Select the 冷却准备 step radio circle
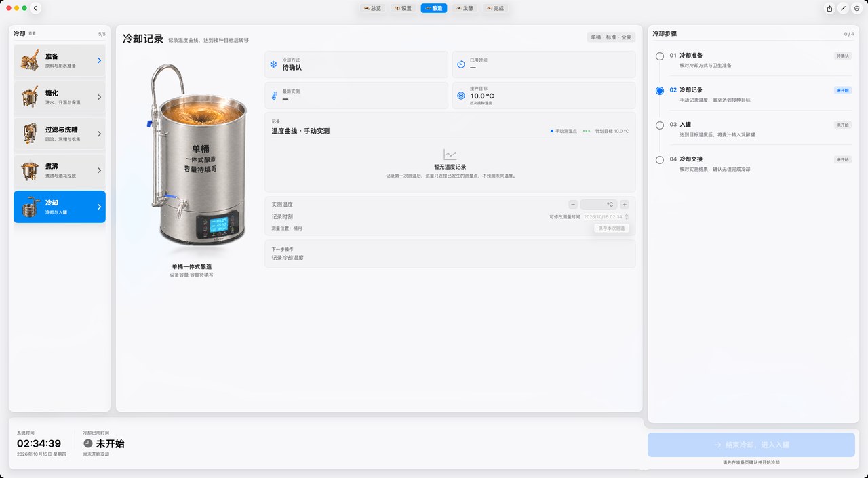Image resolution: width=868 pixels, height=478 pixels. 660,56
